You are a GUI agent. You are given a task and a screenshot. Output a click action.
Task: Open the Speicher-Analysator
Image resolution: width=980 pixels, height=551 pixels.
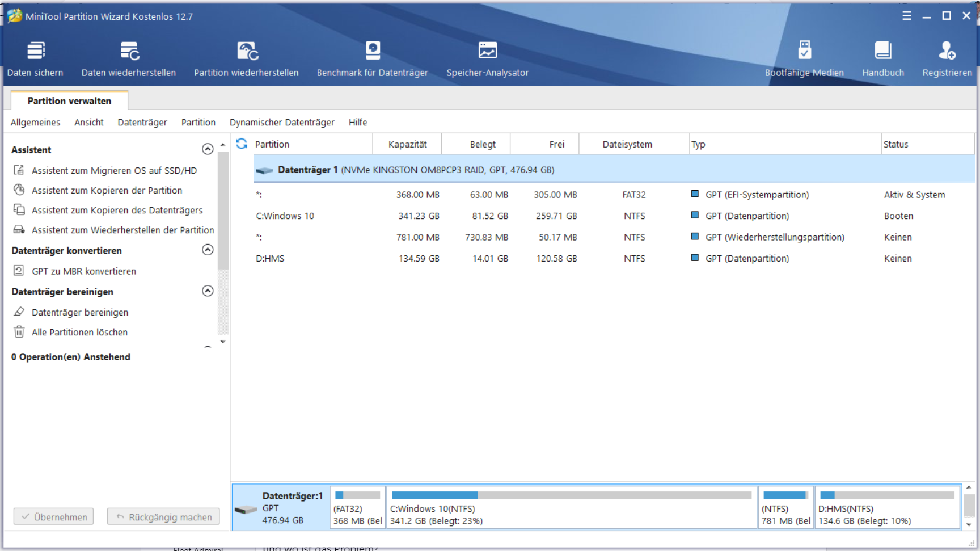click(x=488, y=59)
